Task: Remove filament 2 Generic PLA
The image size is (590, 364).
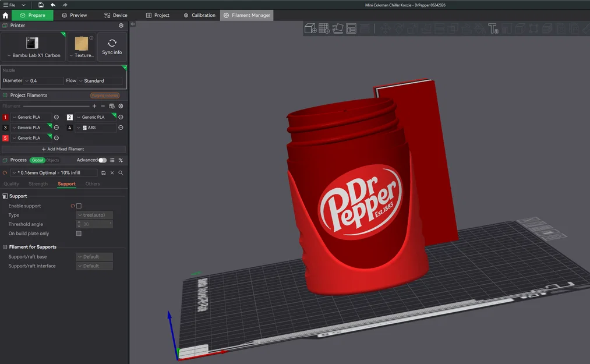Action: point(121,117)
